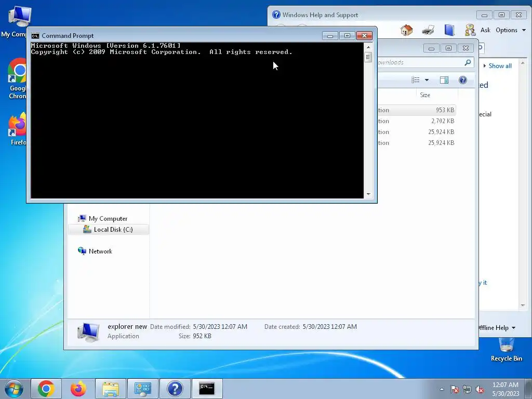Click the Home icon in Windows Help and Support
Viewport: 532px width, 399px height.
coord(406,30)
